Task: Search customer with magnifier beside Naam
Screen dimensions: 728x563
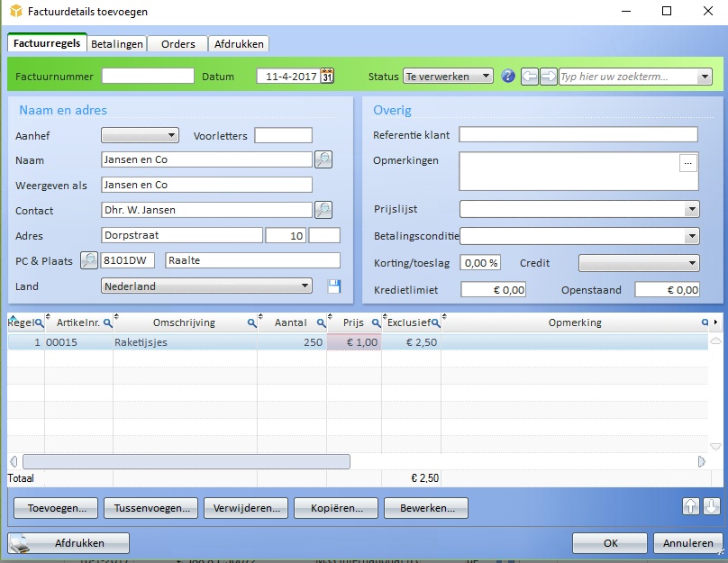Action: pos(323,159)
